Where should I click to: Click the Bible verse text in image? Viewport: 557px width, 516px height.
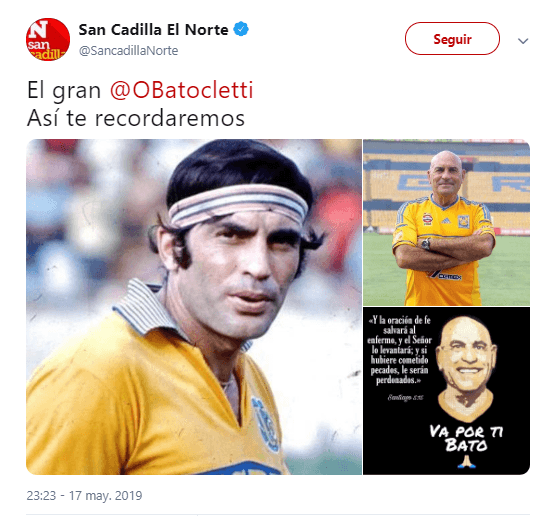(x=400, y=350)
